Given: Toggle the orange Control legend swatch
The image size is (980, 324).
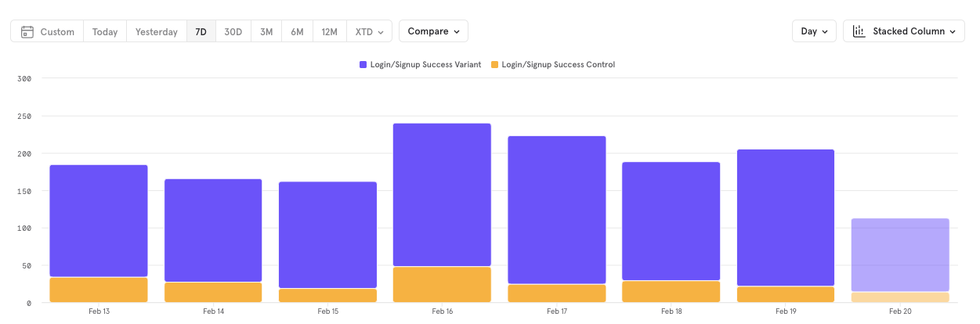Looking at the screenshot, I should 494,65.
